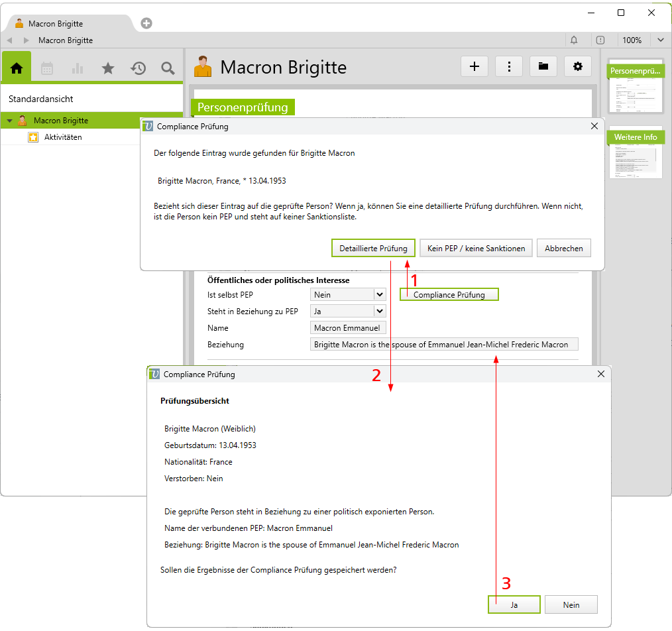Screen dimensions: 672x631
Task: Open history via the clock icon
Action: (138, 68)
